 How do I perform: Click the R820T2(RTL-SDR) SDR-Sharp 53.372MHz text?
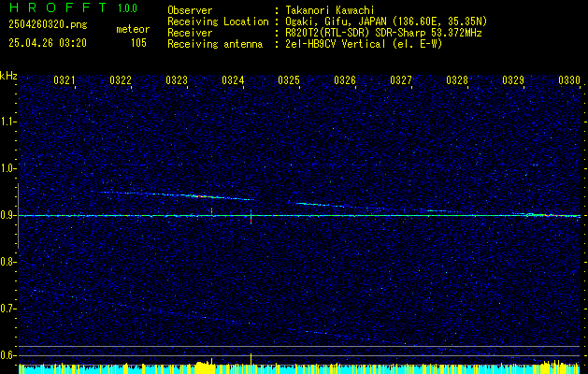383,33
